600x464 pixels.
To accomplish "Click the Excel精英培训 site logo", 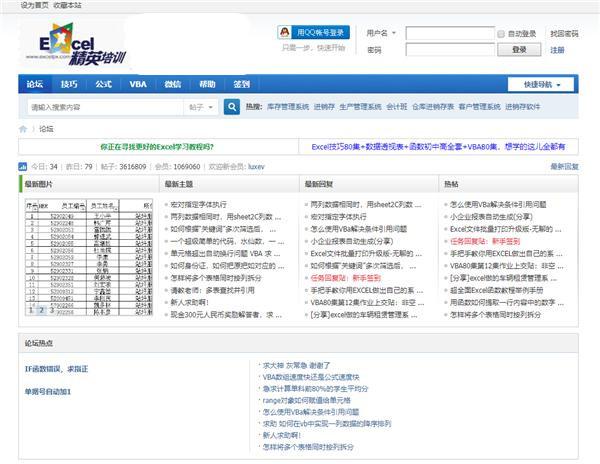I will [75, 44].
